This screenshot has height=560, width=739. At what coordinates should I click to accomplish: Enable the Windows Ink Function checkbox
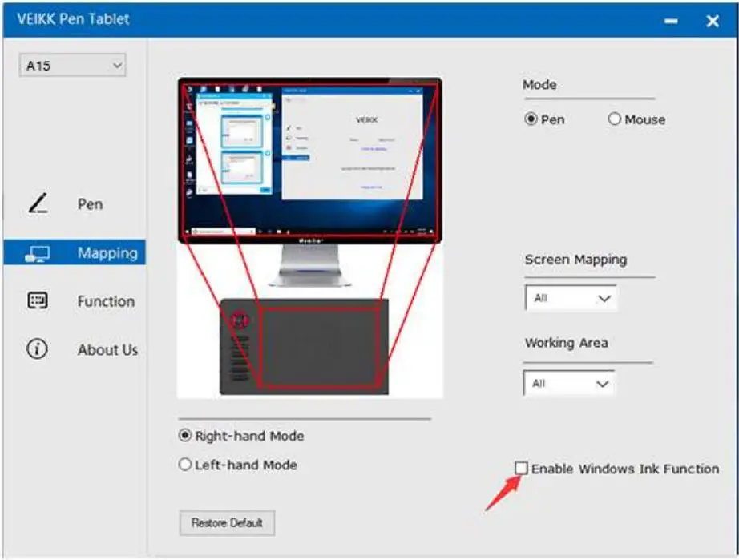(523, 468)
